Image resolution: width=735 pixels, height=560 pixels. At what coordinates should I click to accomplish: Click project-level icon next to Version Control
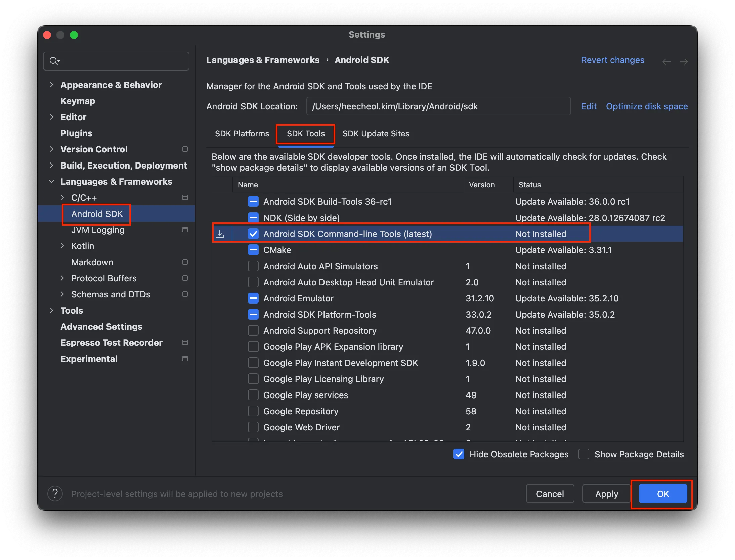point(185,149)
